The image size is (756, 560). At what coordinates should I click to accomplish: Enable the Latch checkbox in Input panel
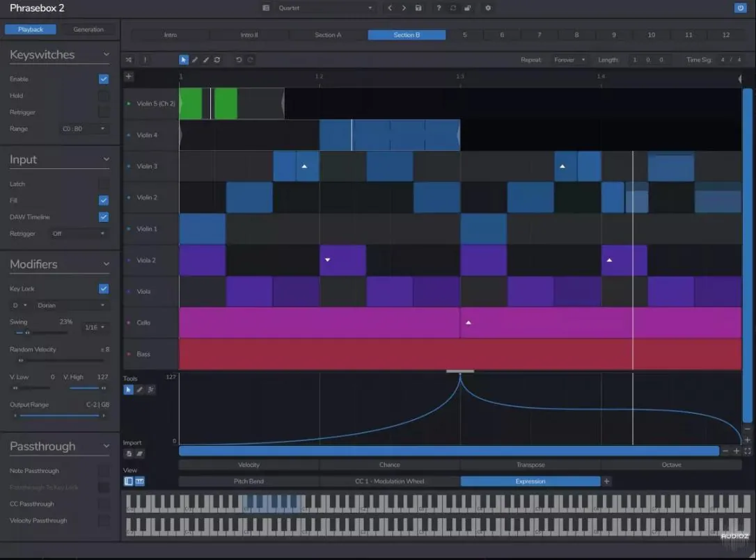point(103,183)
